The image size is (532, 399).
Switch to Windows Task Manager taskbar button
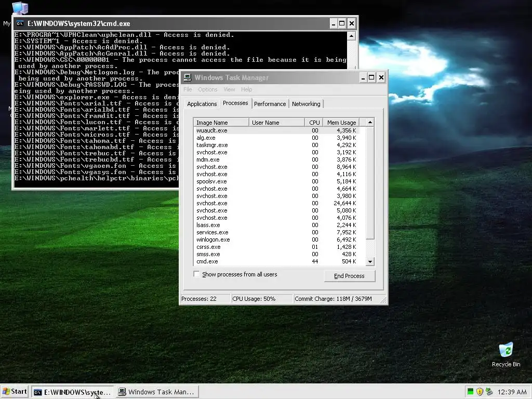tap(157, 392)
